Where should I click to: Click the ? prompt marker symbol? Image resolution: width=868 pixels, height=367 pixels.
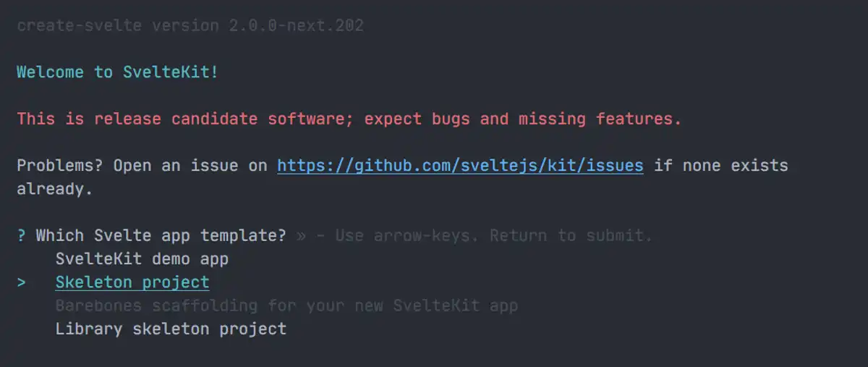[22, 235]
